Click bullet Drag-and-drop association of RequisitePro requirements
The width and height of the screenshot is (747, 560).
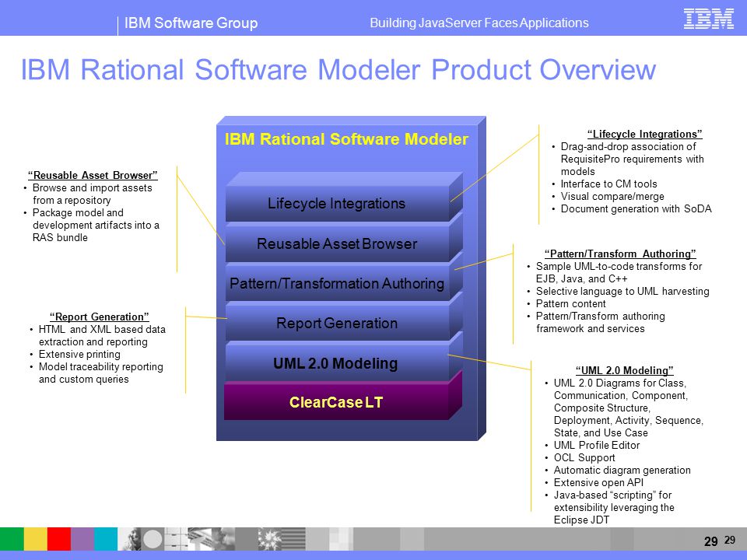click(x=632, y=159)
